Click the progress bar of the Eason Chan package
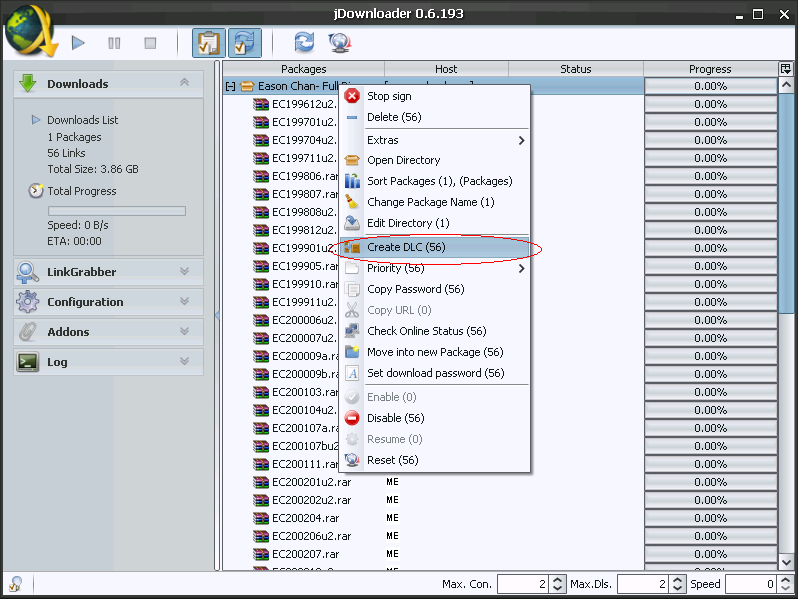Image resolution: width=798 pixels, height=599 pixels. tap(710, 87)
